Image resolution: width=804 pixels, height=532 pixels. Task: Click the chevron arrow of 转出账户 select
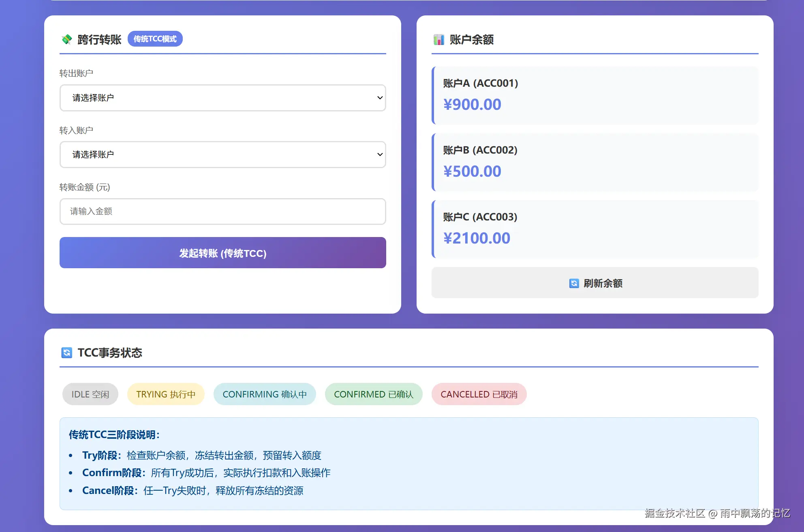(x=380, y=98)
